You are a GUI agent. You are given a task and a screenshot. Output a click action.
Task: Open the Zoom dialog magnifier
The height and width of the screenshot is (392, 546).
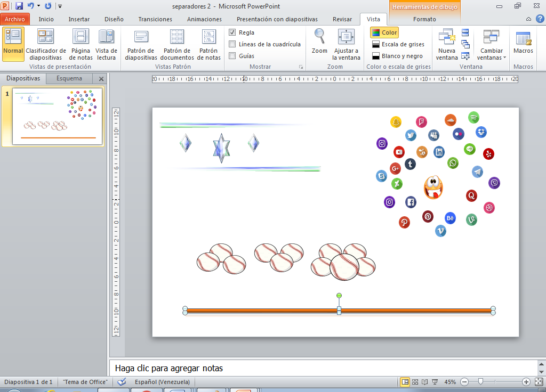click(x=319, y=41)
